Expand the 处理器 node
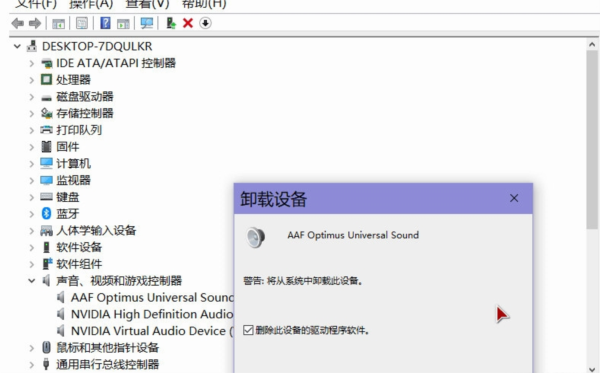600x373 pixels. tap(32, 80)
